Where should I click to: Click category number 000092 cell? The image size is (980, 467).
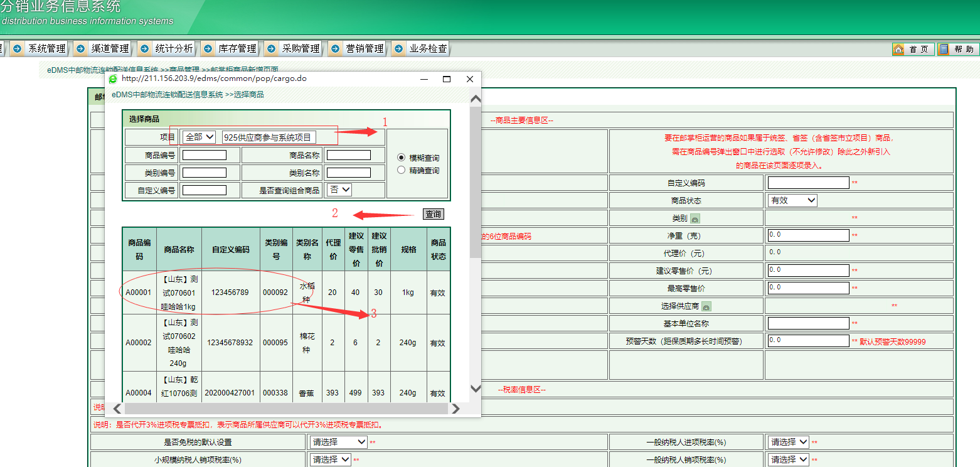point(275,293)
